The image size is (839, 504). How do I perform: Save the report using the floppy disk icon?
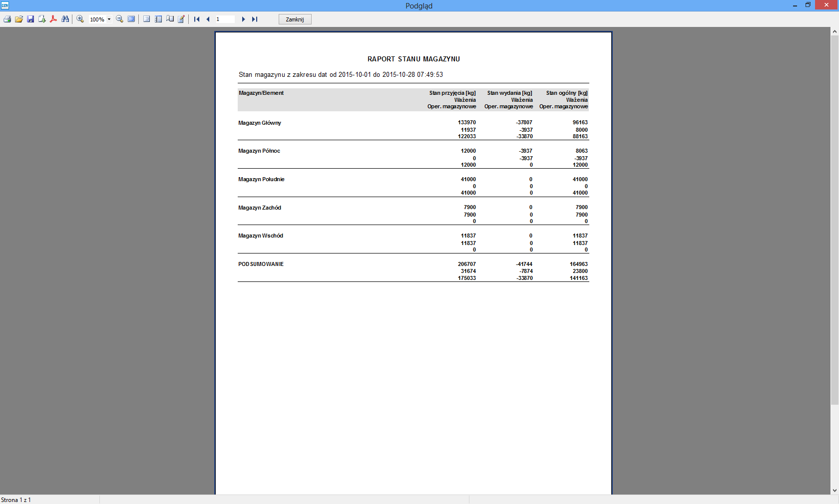click(x=30, y=19)
